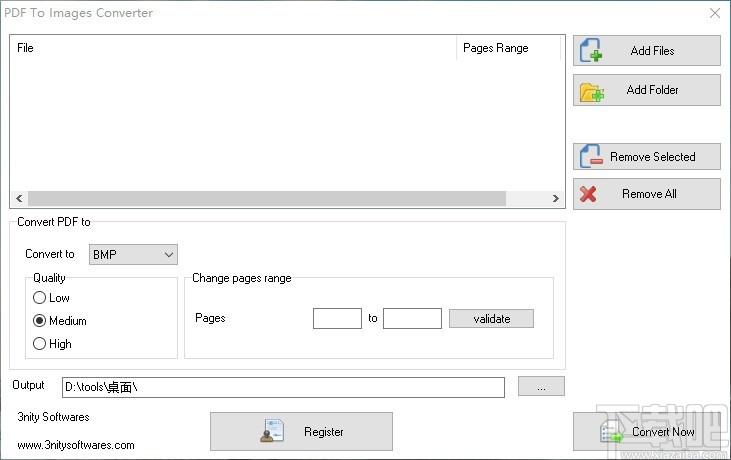This screenshot has width=731, height=460.
Task: Click the Add Files button label
Action: coord(652,51)
